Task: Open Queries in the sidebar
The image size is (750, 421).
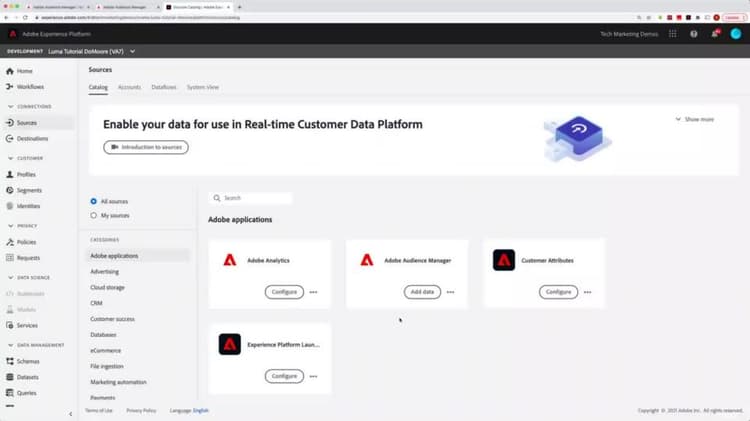Action: [21, 393]
